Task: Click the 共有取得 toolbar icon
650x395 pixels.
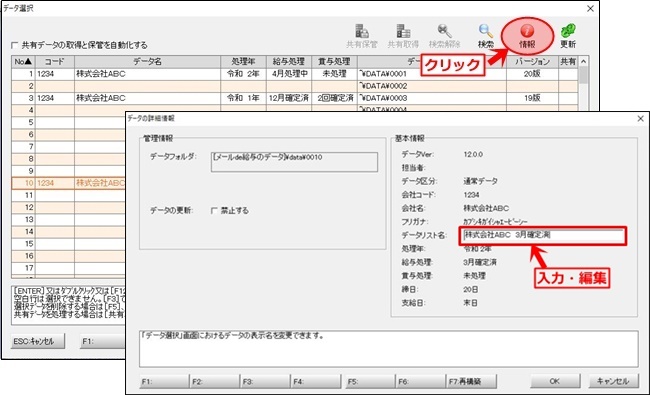Action: pos(403,36)
